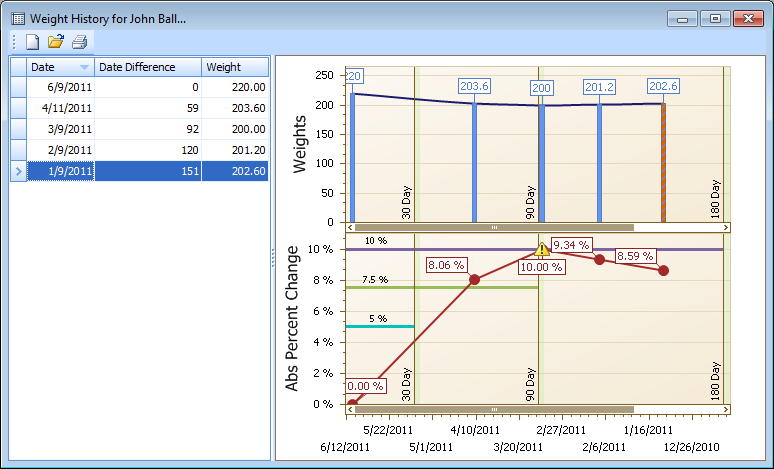Click the percent chart horizontal scrollbar thumb

(494, 409)
